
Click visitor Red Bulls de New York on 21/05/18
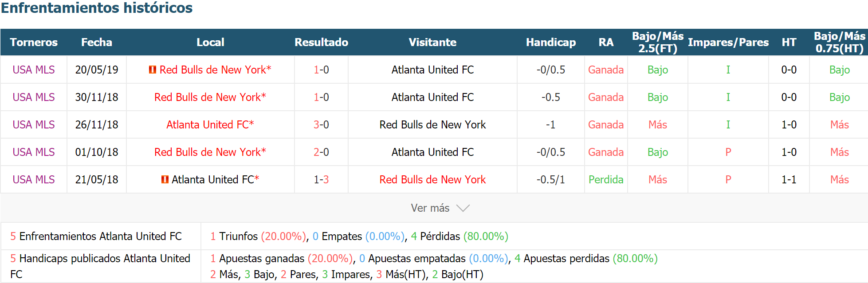tap(432, 179)
